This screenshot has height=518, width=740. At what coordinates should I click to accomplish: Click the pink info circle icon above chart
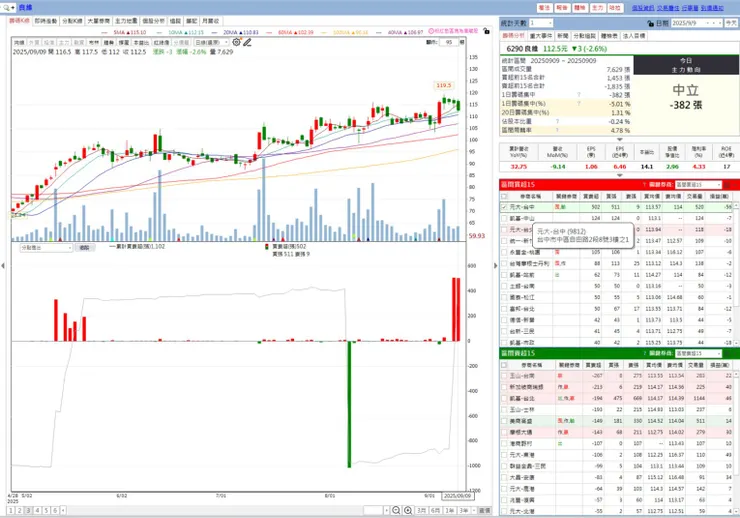pos(431,31)
